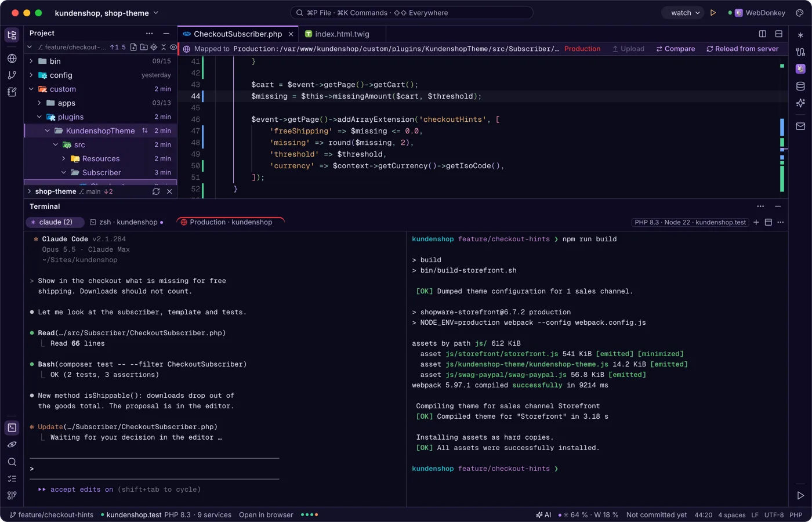
Task: Refresh the shop-theme repository
Action: 156,191
